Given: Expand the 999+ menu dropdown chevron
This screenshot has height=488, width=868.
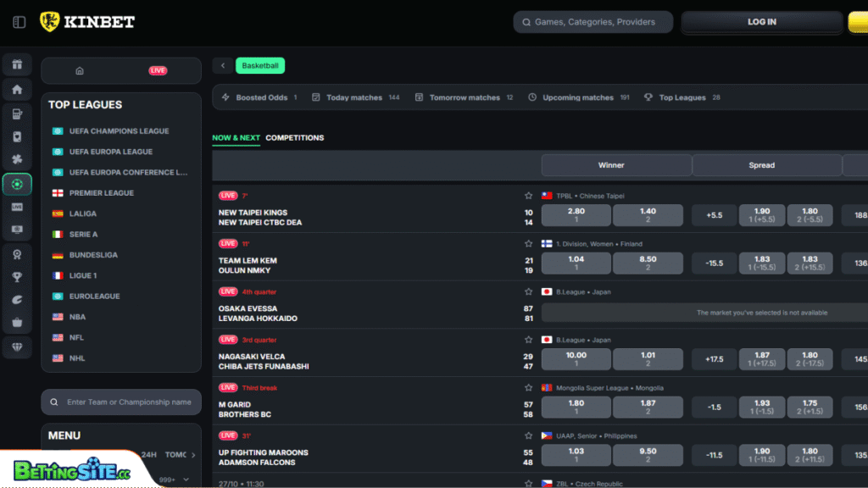Looking at the screenshot, I should point(186,480).
